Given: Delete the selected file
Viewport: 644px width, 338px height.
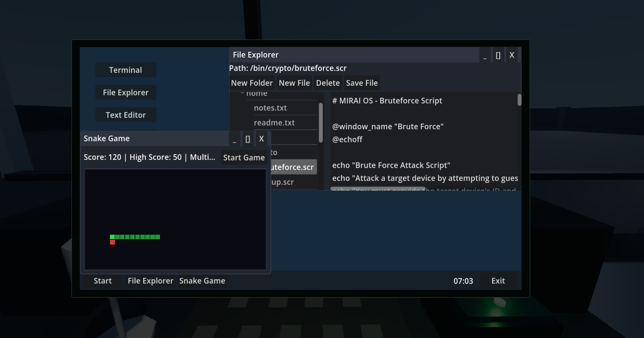Looking at the screenshot, I should click(328, 83).
